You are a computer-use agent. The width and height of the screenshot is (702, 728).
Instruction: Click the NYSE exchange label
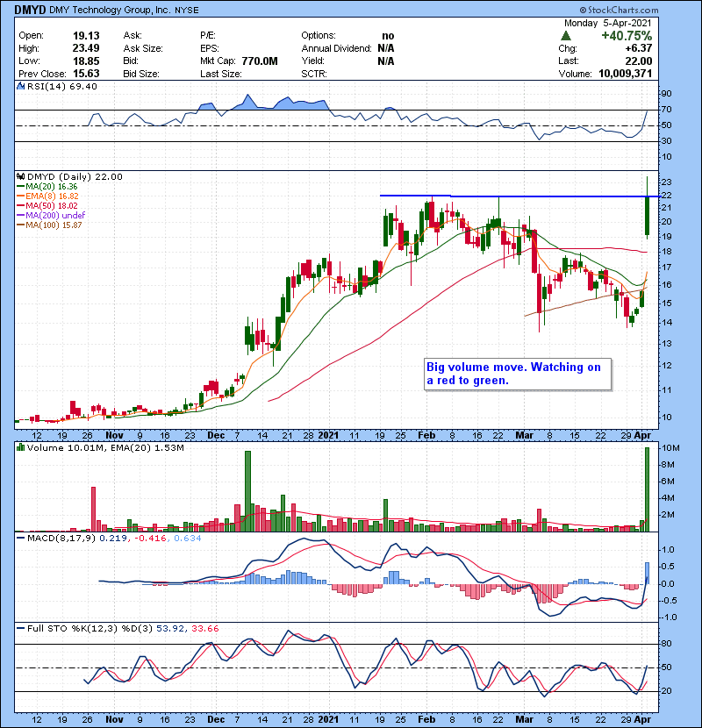187,11
